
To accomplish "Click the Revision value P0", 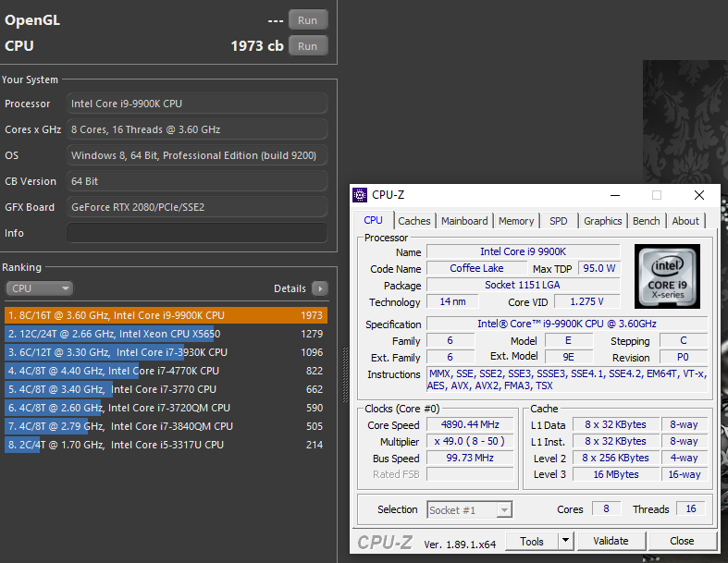I will point(683,358).
